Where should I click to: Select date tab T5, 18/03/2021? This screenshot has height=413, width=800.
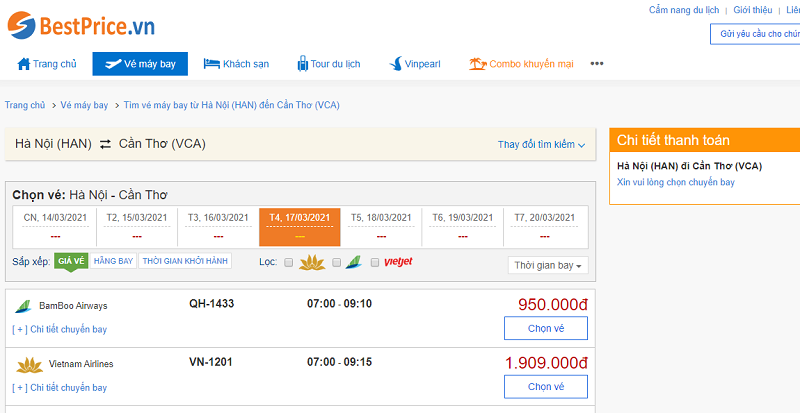(x=381, y=227)
